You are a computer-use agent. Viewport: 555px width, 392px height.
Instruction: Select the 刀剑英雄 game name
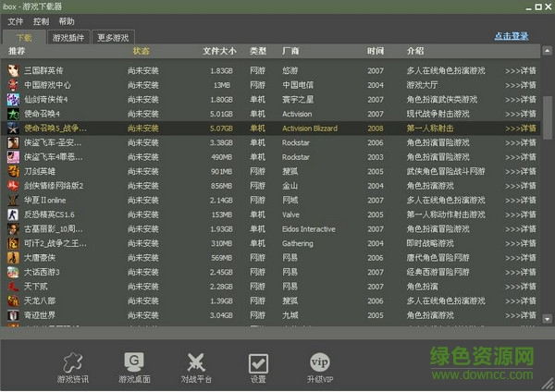[40, 172]
